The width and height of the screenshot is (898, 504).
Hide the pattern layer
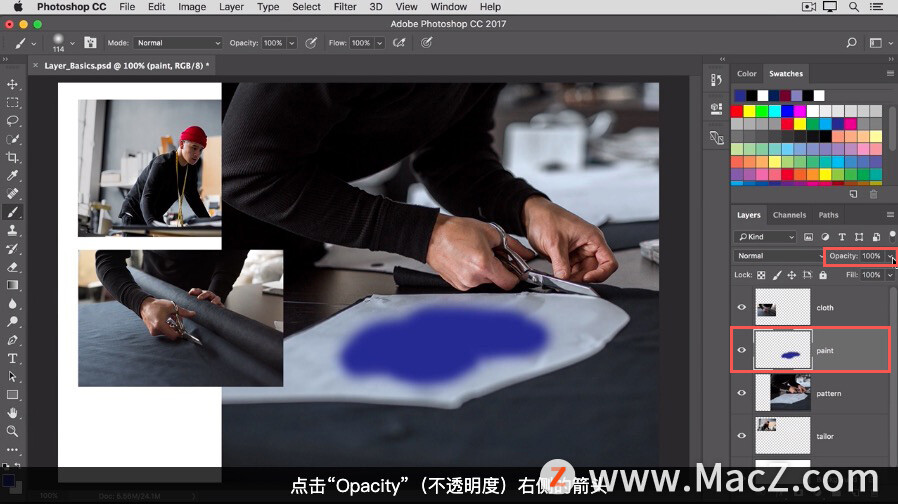tap(742, 393)
